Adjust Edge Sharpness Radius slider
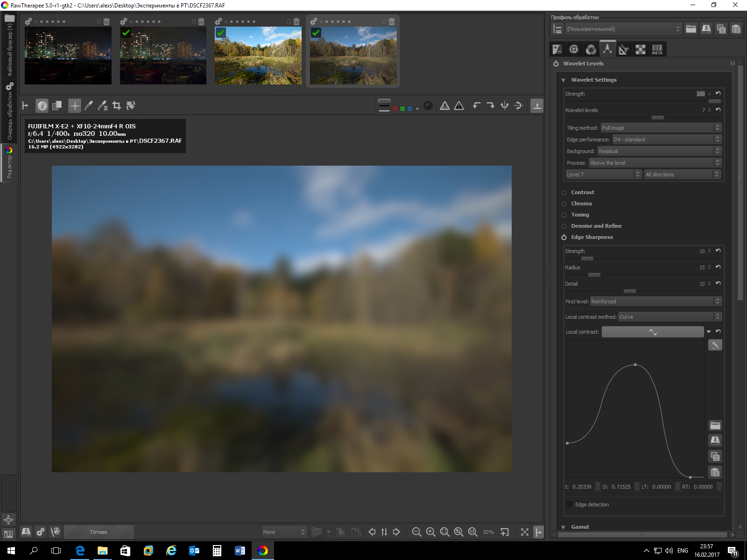 click(594, 275)
